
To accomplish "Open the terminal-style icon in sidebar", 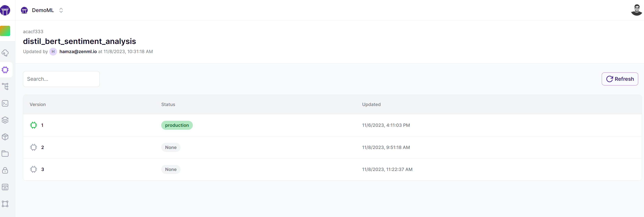I will tap(5, 103).
